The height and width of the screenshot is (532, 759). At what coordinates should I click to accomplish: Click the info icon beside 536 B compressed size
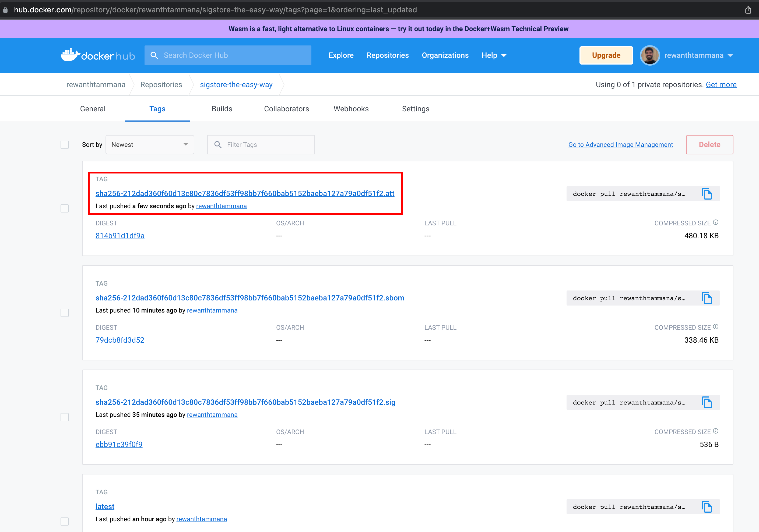716,431
